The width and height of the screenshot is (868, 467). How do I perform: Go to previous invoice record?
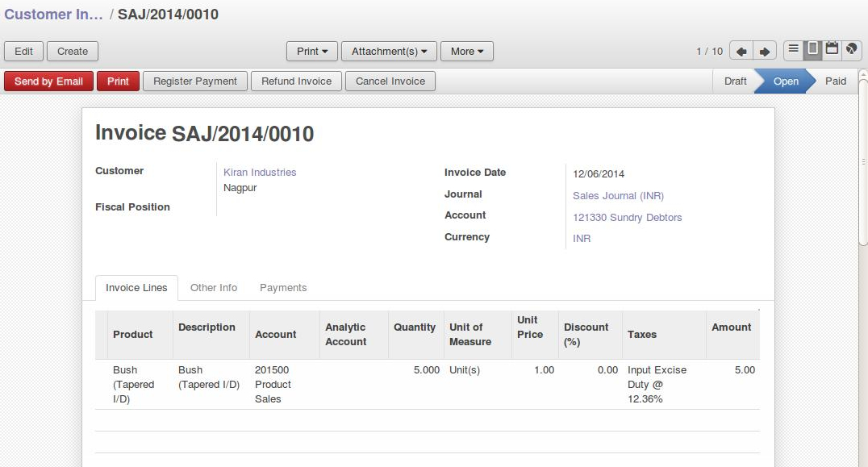click(741, 50)
